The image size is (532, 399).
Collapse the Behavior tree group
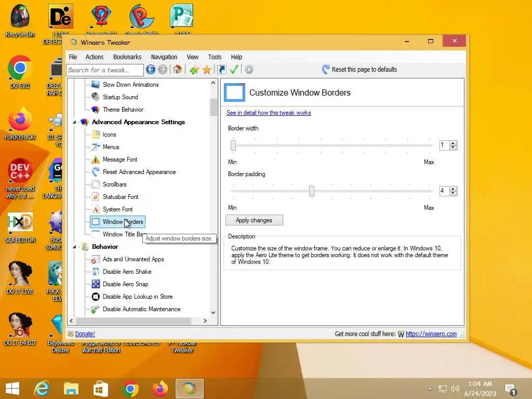[74, 247]
